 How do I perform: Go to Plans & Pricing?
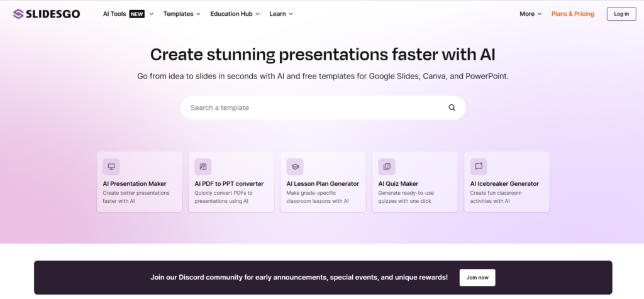(x=572, y=14)
